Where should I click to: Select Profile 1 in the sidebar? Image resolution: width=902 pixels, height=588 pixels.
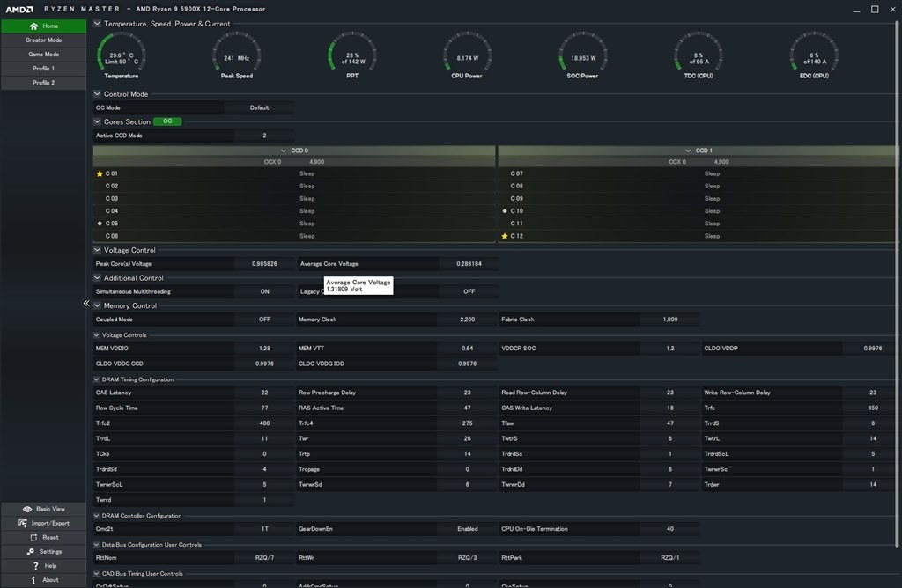(x=43, y=69)
